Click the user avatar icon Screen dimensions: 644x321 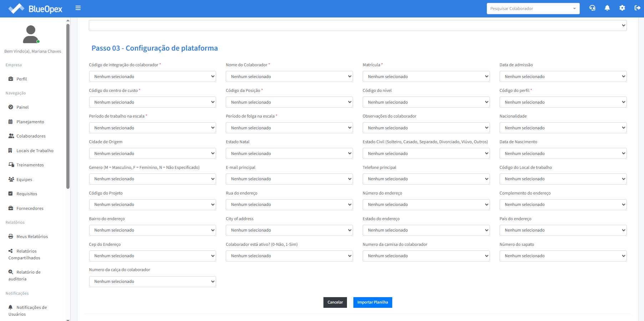tap(31, 34)
